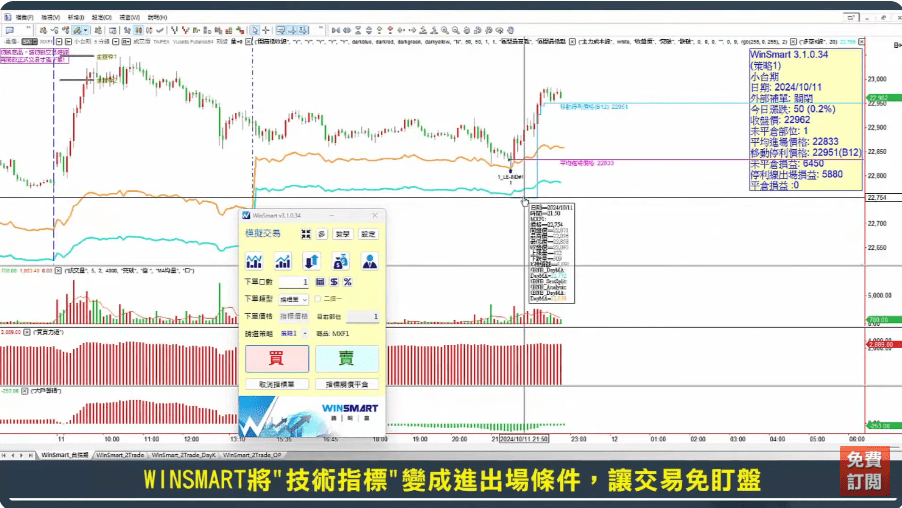
Task: Open user account icon in WinSmart panel
Action: click(x=369, y=261)
